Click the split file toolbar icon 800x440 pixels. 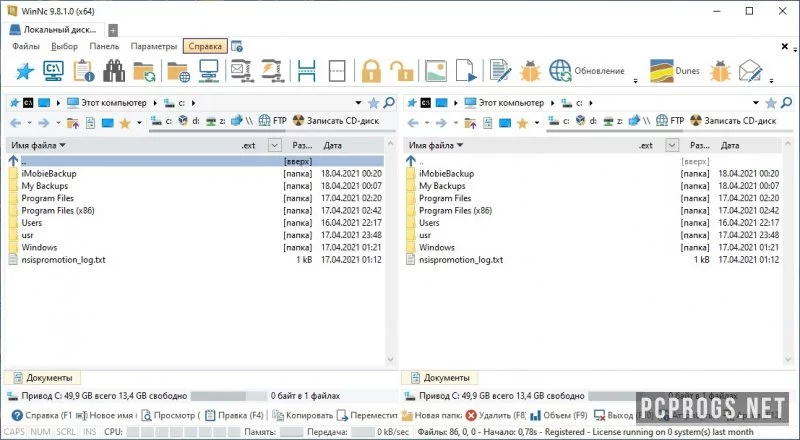tap(306, 71)
